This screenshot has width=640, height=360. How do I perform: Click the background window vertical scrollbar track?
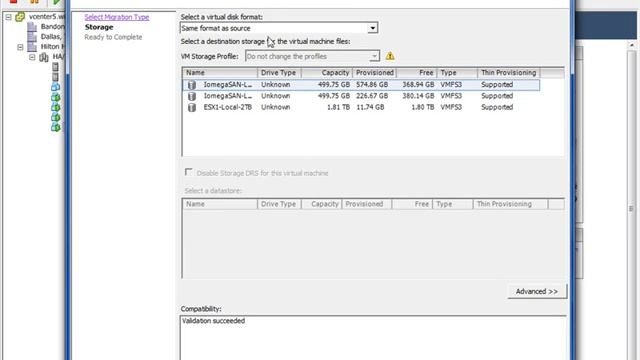pyautogui.click(x=632, y=204)
